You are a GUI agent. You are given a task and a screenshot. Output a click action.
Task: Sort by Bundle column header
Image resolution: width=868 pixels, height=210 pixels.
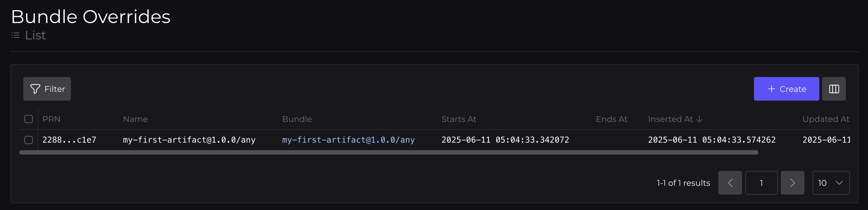(297, 119)
